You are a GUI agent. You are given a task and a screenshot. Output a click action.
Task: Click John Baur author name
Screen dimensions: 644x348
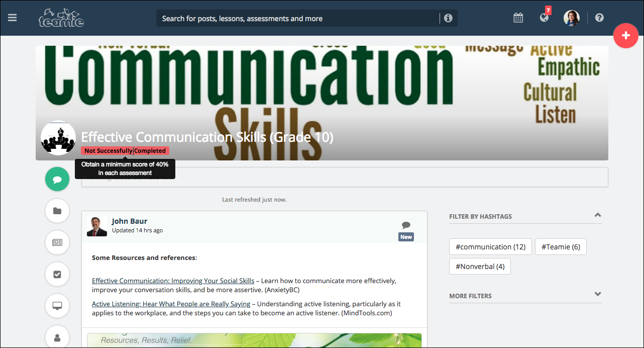[x=130, y=221]
